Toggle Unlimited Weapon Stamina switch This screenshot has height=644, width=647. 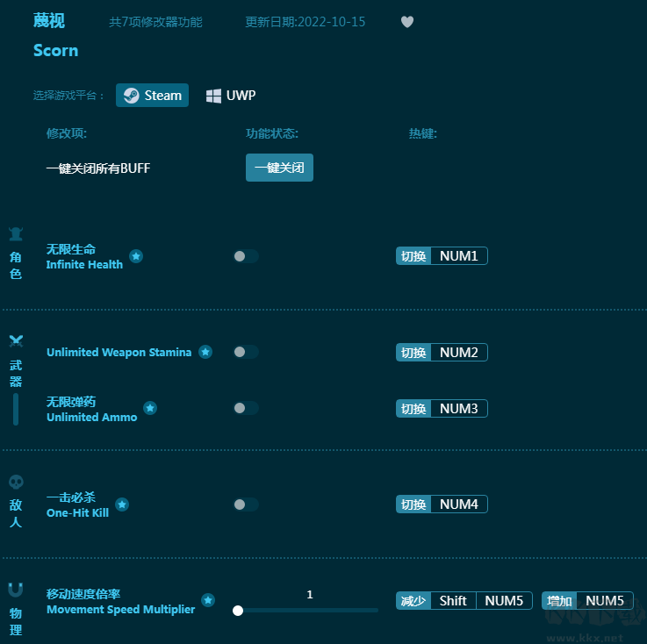coord(246,352)
